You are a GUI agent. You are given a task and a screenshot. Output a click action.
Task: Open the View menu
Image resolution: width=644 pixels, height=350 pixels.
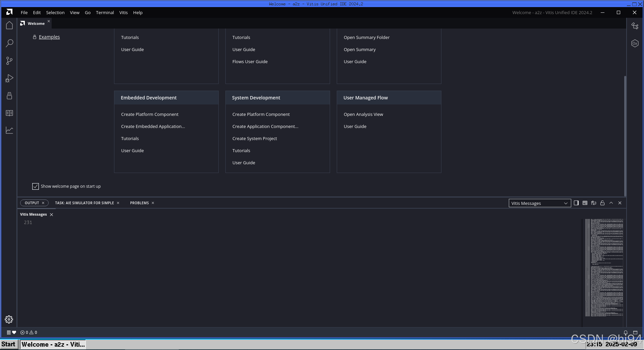pyautogui.click(x=74, y=12)
